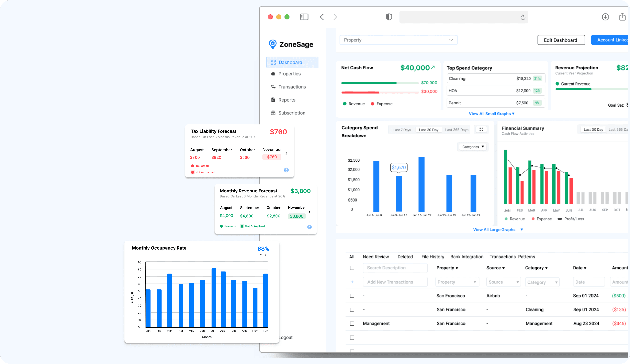The height and width of the screenshot is (364, 630).
Task: Click the plus icon to add transaction
Action: click(x=352, y=282)
